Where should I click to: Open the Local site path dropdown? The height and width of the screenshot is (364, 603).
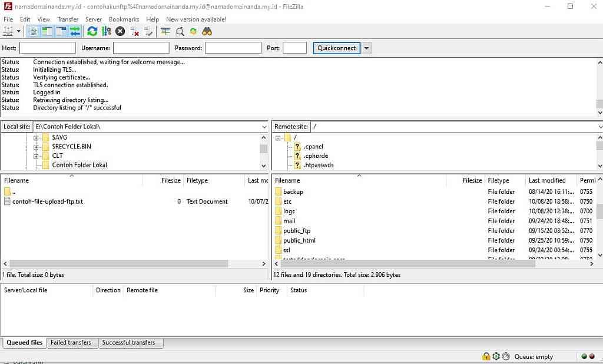[x=264, y=127]
